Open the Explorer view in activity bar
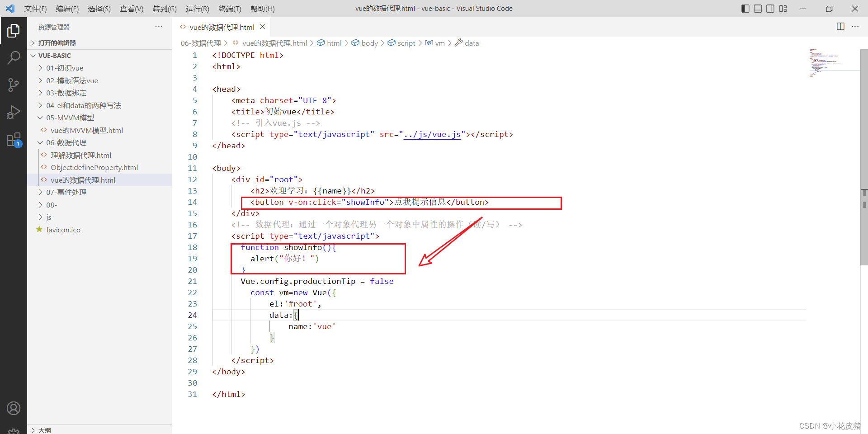Image resolution: width=868 pixels, height=434 pixels. click(14, 31)
